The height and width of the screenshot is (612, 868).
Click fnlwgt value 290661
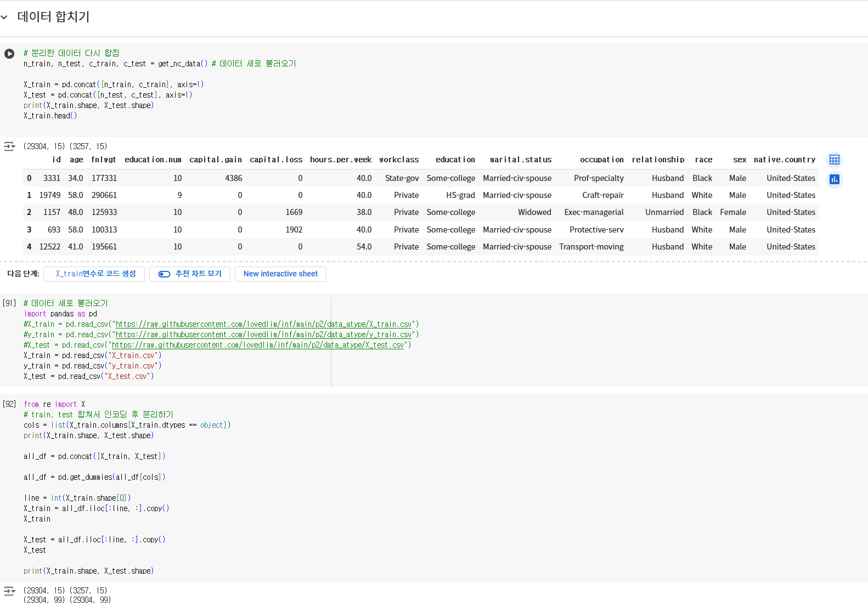(x=104, y=195)
